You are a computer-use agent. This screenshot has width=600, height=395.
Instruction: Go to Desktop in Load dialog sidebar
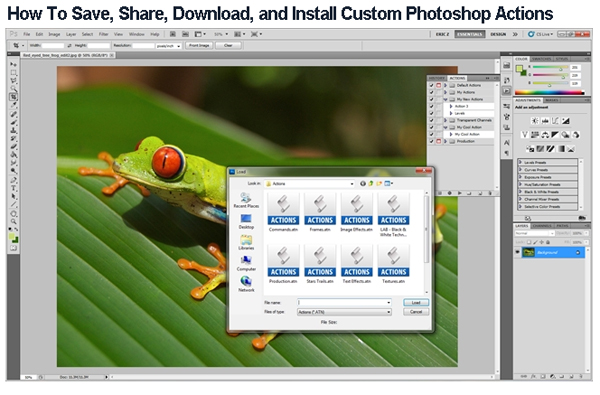(246, 222)
